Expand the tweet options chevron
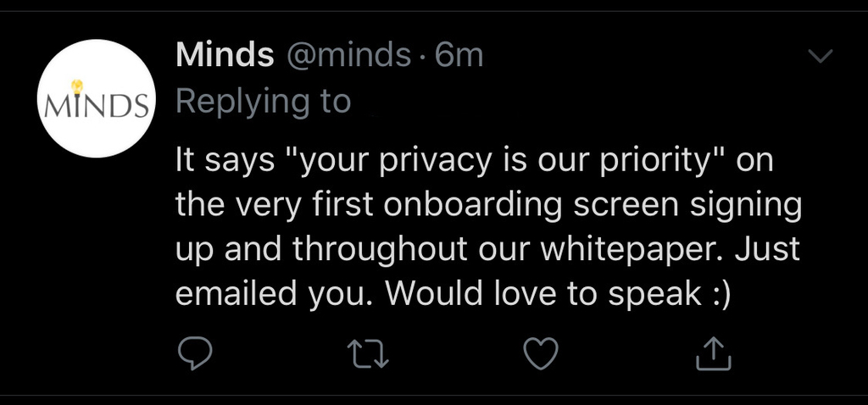The width and height of the screenshot is (868, 405). [x=821, y=57]
